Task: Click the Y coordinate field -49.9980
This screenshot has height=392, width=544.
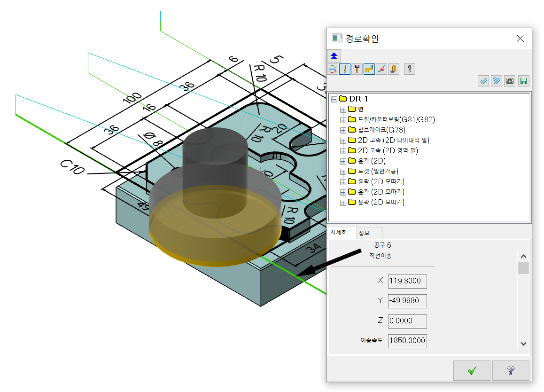Action: 407,301
